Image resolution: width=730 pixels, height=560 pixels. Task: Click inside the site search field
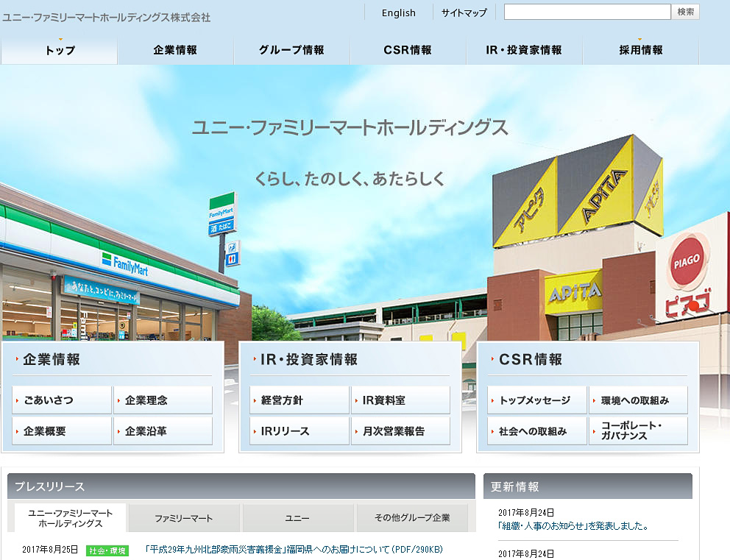[587, 12]
